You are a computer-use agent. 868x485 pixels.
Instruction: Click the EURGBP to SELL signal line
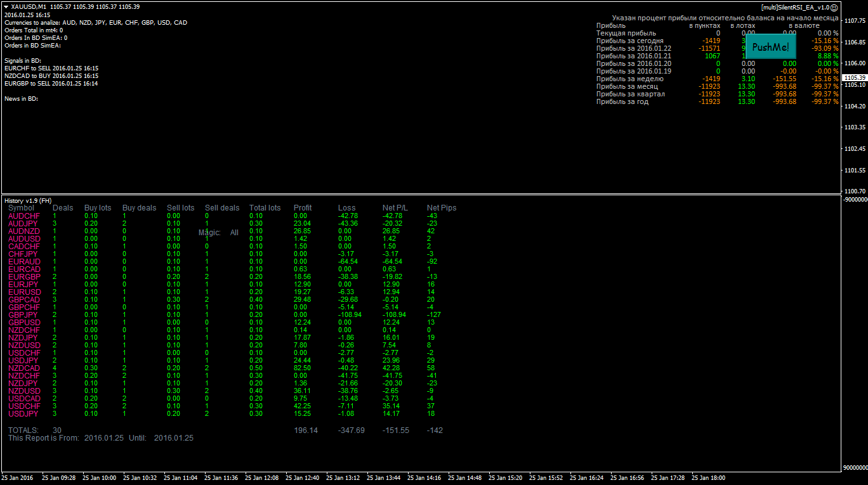click(51, 84)
